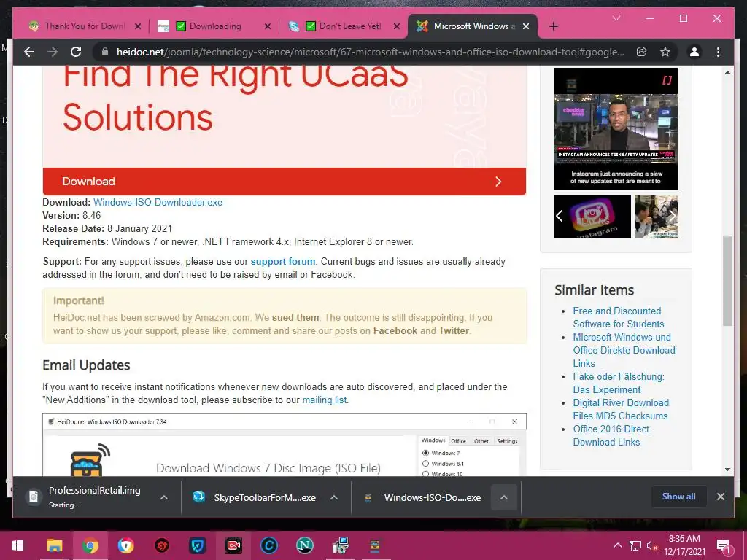
Task: Close the 'Don't Leave Yet!' tab
Action: click(x=396, y=26)
